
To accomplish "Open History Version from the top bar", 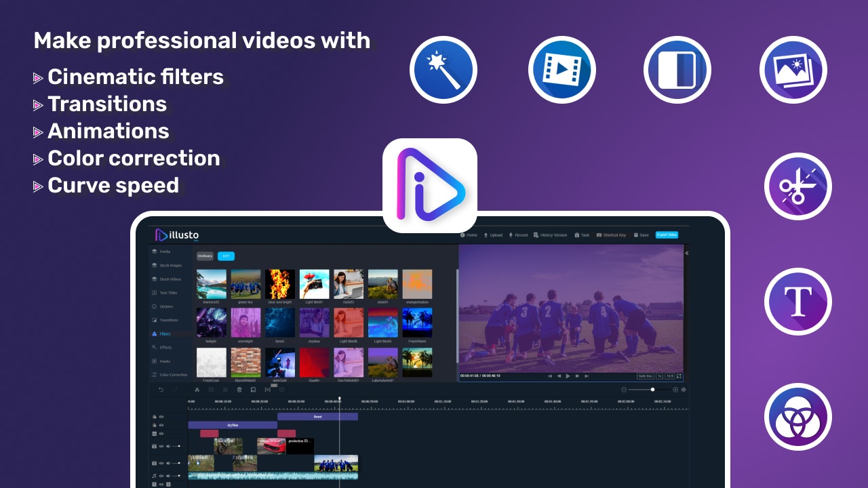I will (550, 235).
